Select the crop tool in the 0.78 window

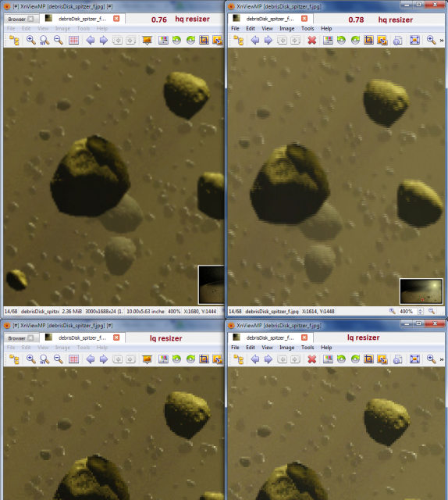pos(368,40)
